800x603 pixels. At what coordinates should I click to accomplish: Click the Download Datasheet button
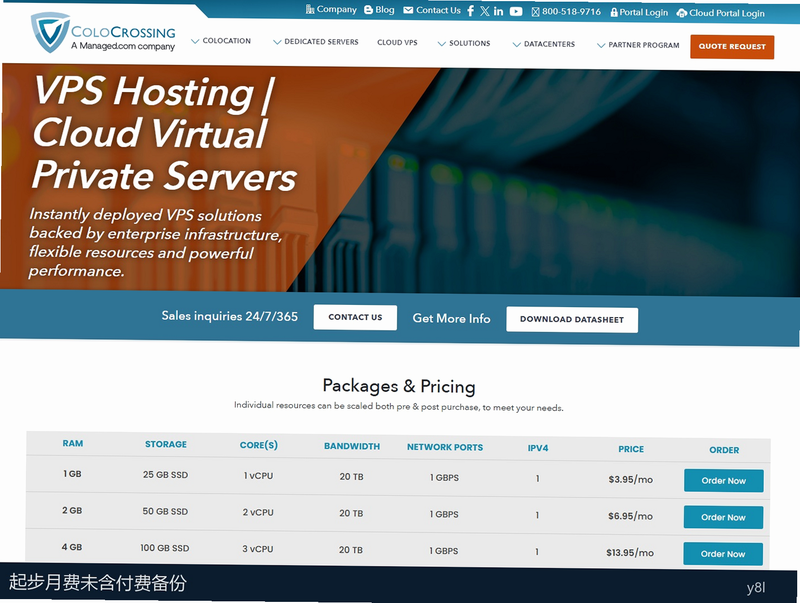click(572, 320)
